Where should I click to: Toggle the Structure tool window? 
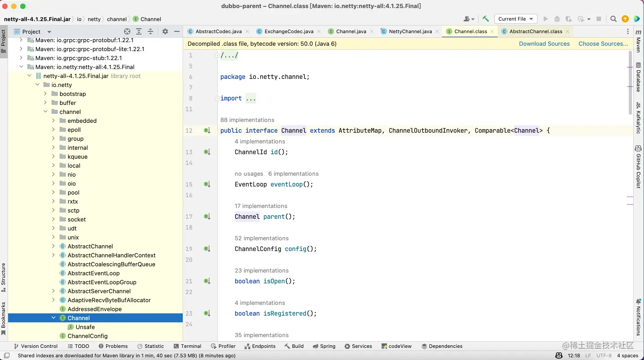4,278
